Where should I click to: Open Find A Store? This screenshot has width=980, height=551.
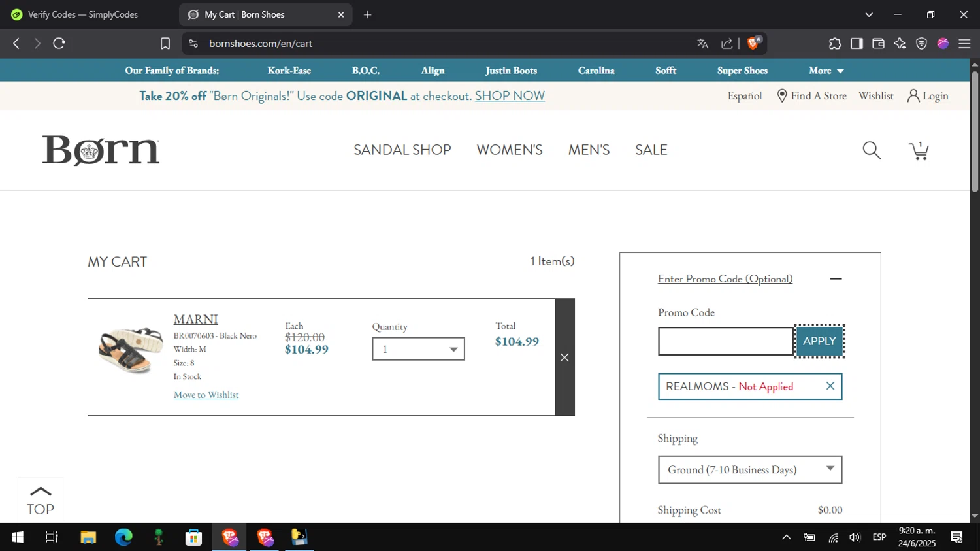coord(811,96)
